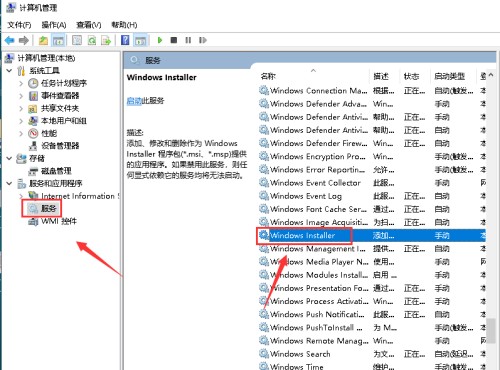The height and width of the screenshot is (370, 500).
Task: Click the services list vertical scrollbar thumb
Action: (x=491, y=330)
